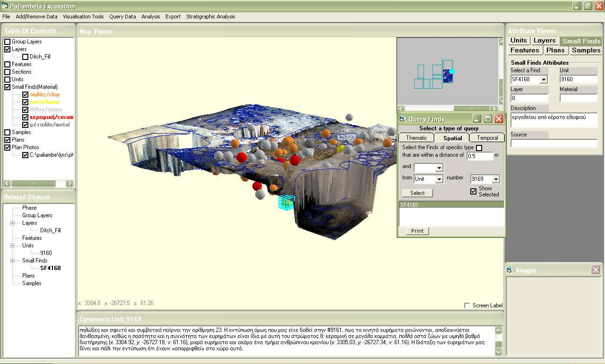Switch to the Features tab in Attribute Viewer

click(525, 50)
